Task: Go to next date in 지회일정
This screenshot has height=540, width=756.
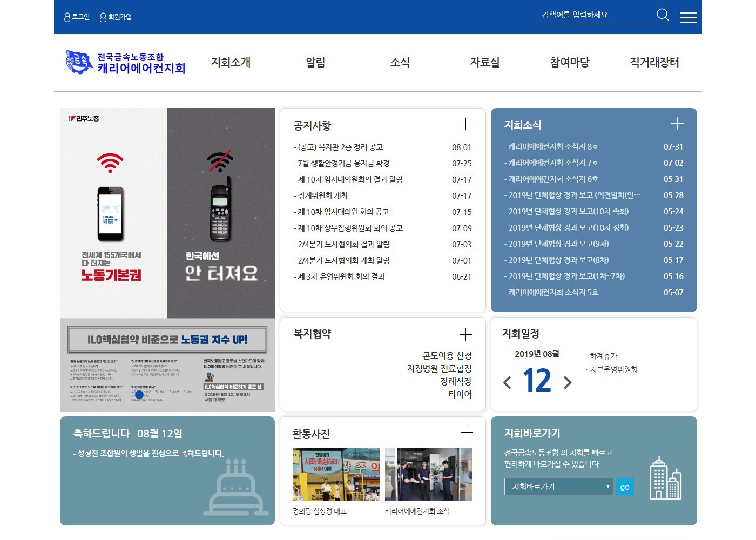Action: (x=568, y=383)
